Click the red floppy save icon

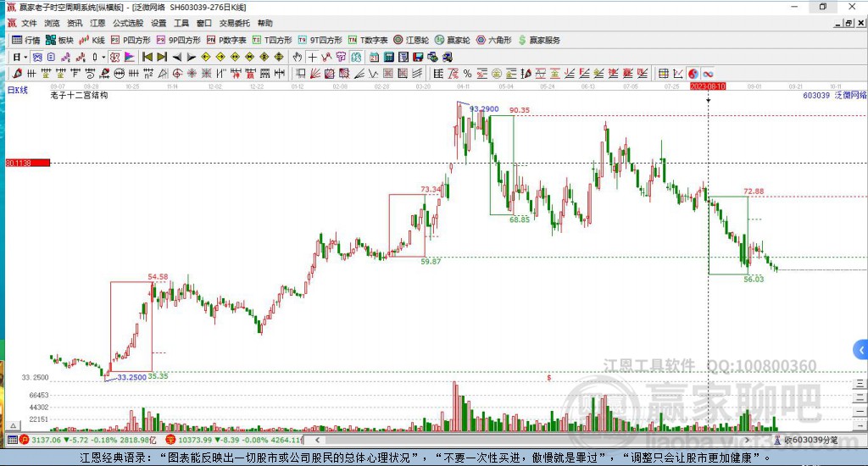click(418, 57)
